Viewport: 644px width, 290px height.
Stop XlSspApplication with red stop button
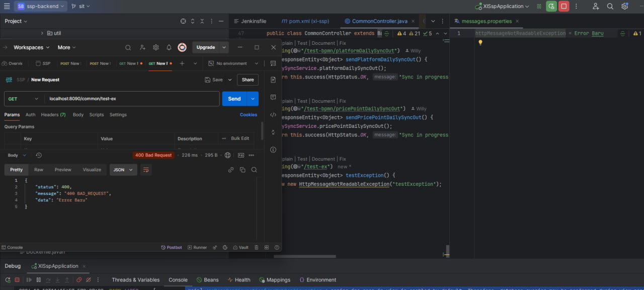[564, 7]
